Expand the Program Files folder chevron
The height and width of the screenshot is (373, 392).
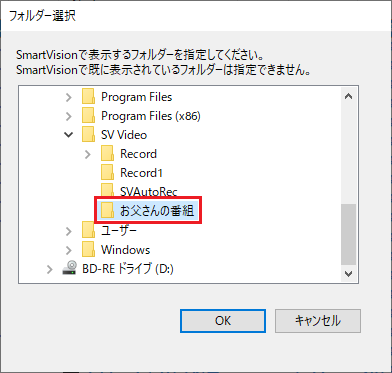(x=69, y=97)
